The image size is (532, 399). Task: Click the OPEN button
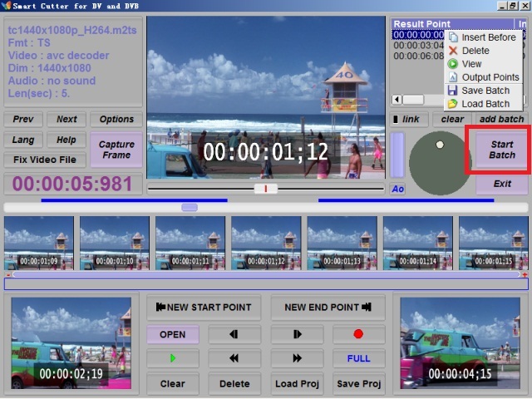173,334
